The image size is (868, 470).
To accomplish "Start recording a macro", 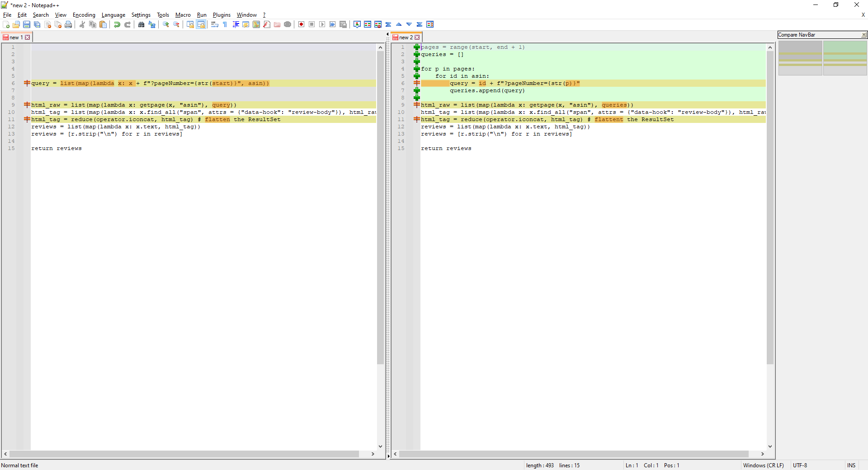I will [302, 24].
